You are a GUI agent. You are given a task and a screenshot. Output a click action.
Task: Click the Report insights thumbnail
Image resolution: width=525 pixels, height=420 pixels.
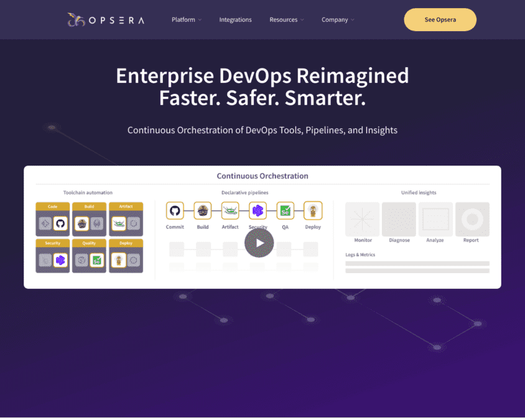coord(472,220)
